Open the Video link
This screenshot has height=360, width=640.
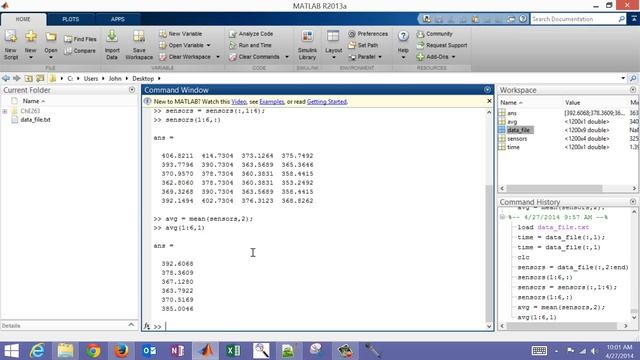[x=239, y=102]
